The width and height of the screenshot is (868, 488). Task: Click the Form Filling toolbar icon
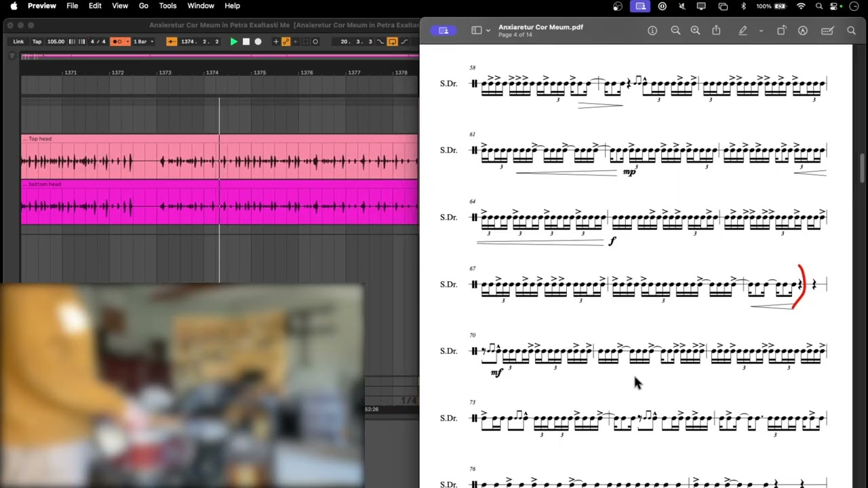click(x=827, y=30)
